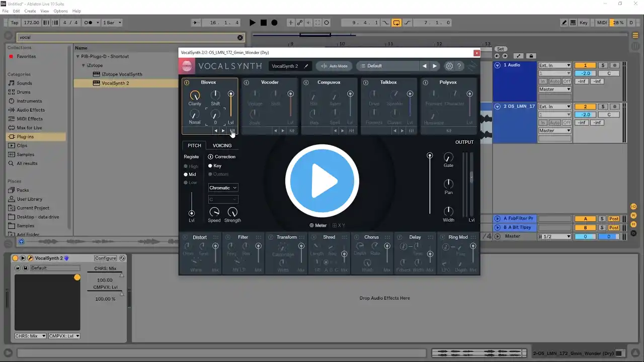Clear the browser search field
644x362 pixels.
(x=240, y=37)
